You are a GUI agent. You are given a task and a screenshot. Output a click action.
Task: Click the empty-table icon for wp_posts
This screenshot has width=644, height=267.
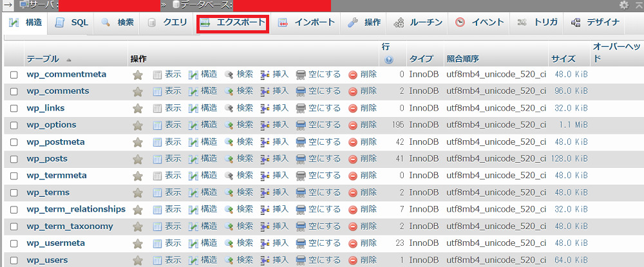click(x=301, y=159)
